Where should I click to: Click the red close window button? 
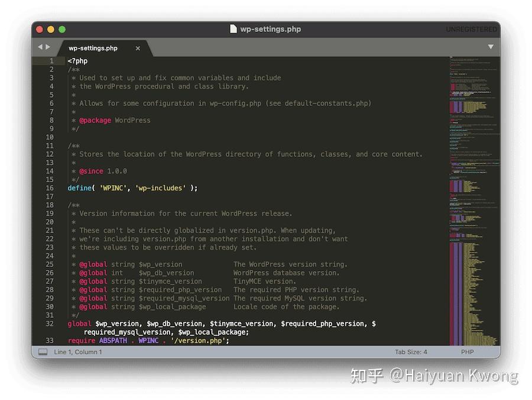(x=40, y=30)
